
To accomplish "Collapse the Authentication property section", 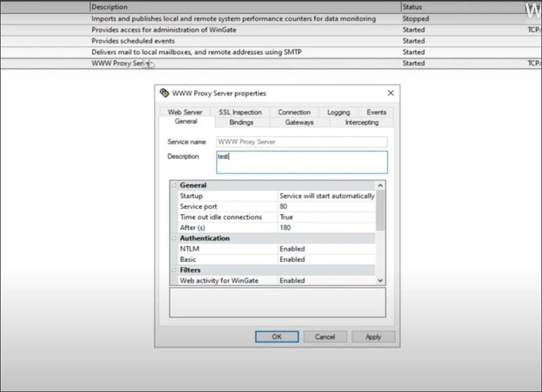I will (174, 238).
